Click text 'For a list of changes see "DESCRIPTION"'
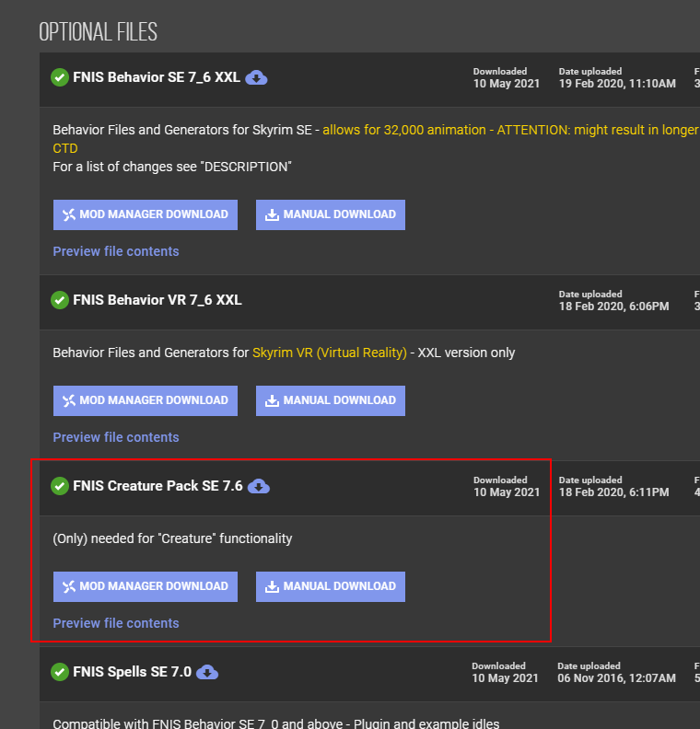700x729 pixels. 172,167
